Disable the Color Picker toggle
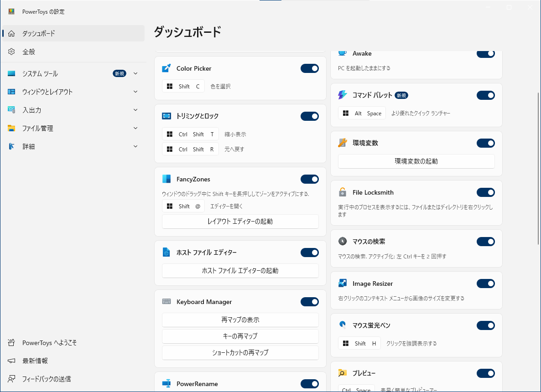The image size is (541, 392). [x=310, y=68]
